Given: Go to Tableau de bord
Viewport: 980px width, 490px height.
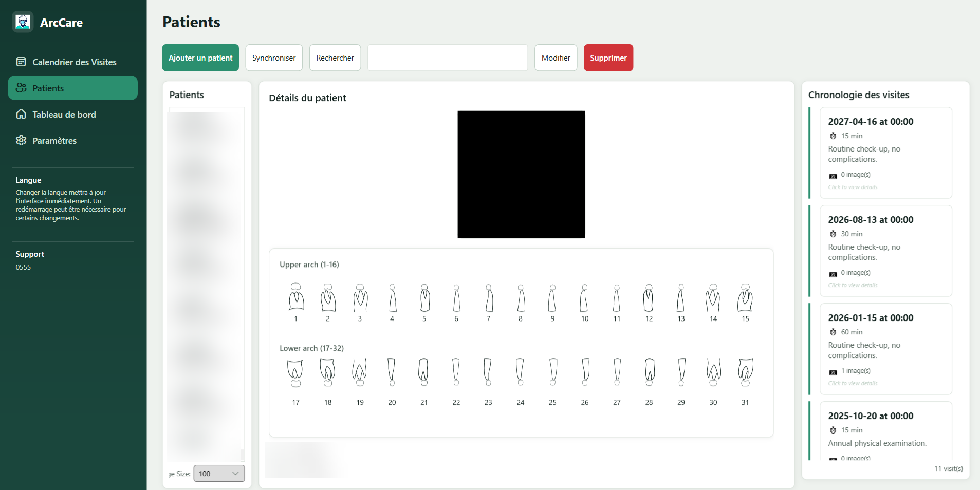Looking at the screenshot, I should (x=72, y=114).
